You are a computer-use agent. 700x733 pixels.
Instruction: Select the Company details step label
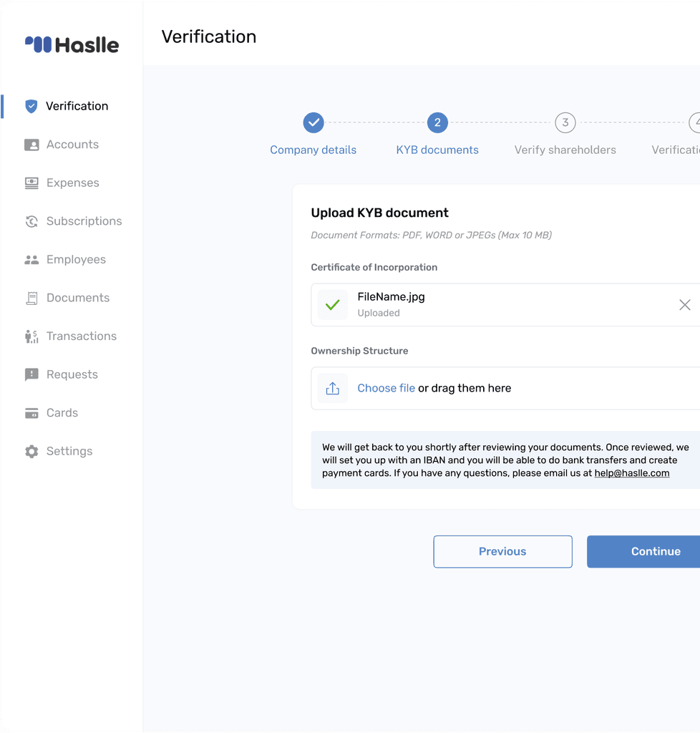[x=313, y=150]
